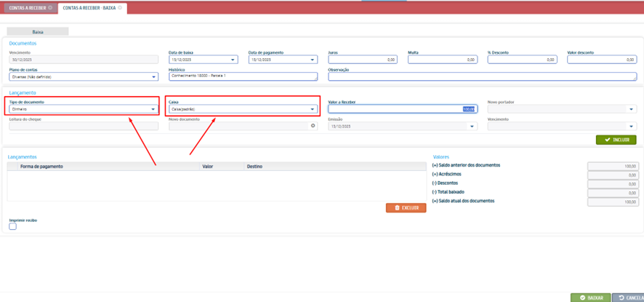
Task: Close the Contas a Receber - Baixa tab
Action: click(x=120, y=8)
